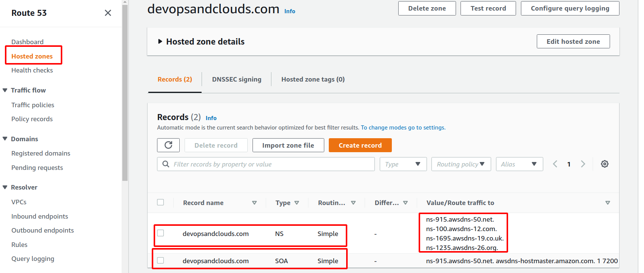Go to the previous records page arrow

click(555, 164)
